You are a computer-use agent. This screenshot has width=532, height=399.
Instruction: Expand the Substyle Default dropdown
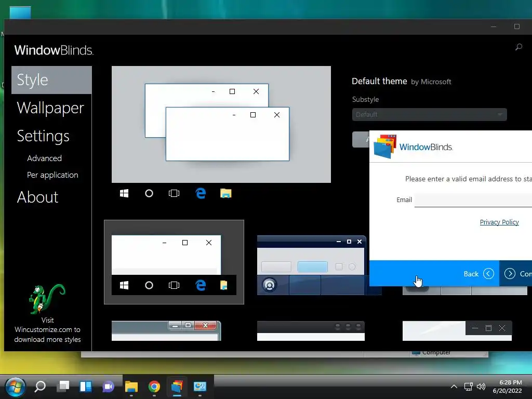429,115
